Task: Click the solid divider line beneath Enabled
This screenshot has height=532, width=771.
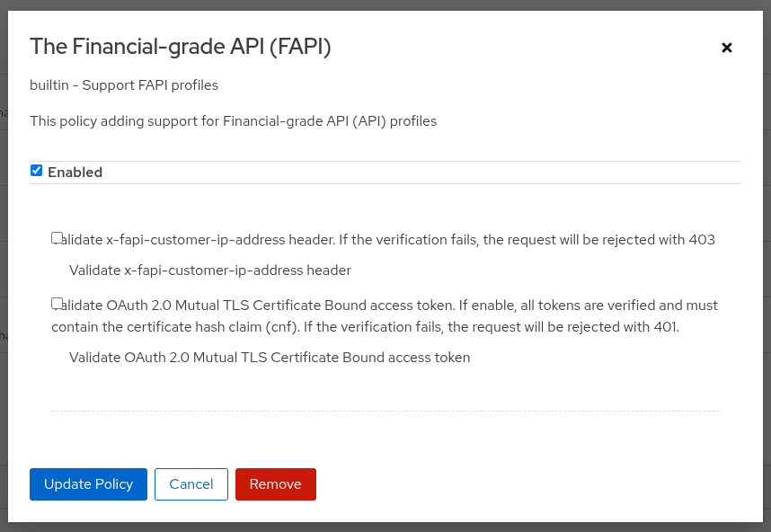Action: coord(385,184)
